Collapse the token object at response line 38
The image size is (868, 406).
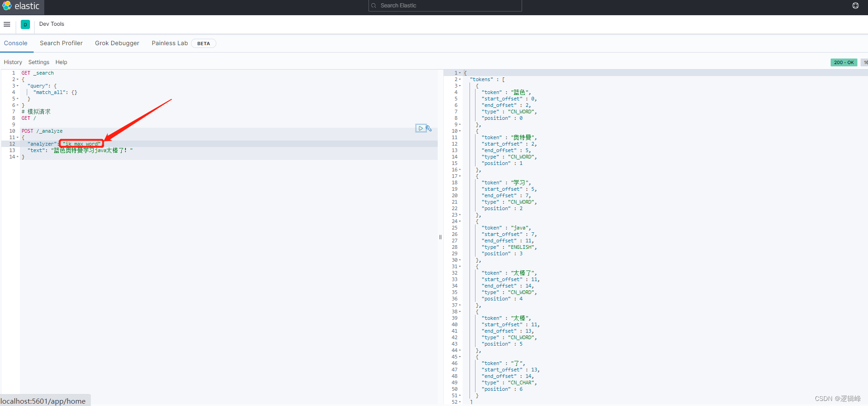pos(460,312)
